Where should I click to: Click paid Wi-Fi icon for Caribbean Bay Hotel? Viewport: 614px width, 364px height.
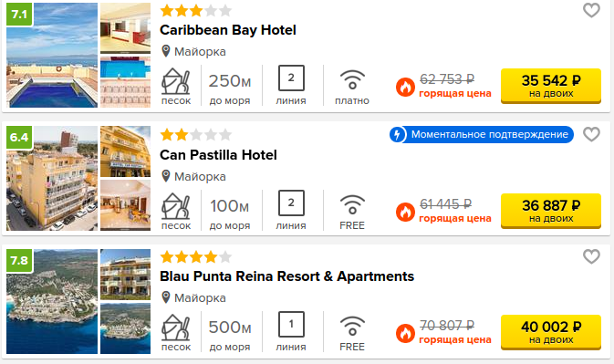[352, 79]
